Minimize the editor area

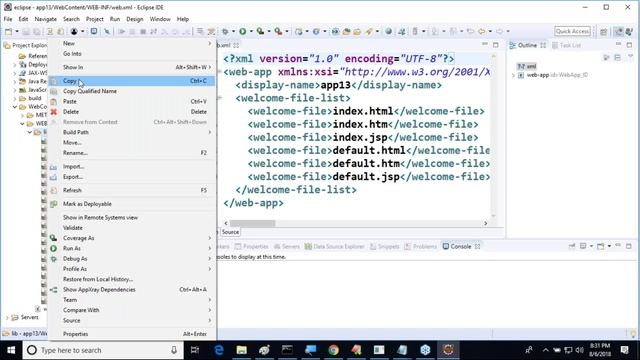[484, 44]
